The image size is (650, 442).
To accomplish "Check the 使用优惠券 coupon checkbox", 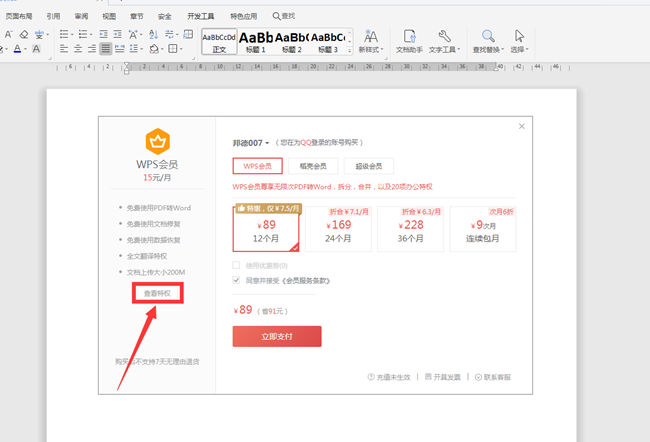I will click(x=236, y=265).
